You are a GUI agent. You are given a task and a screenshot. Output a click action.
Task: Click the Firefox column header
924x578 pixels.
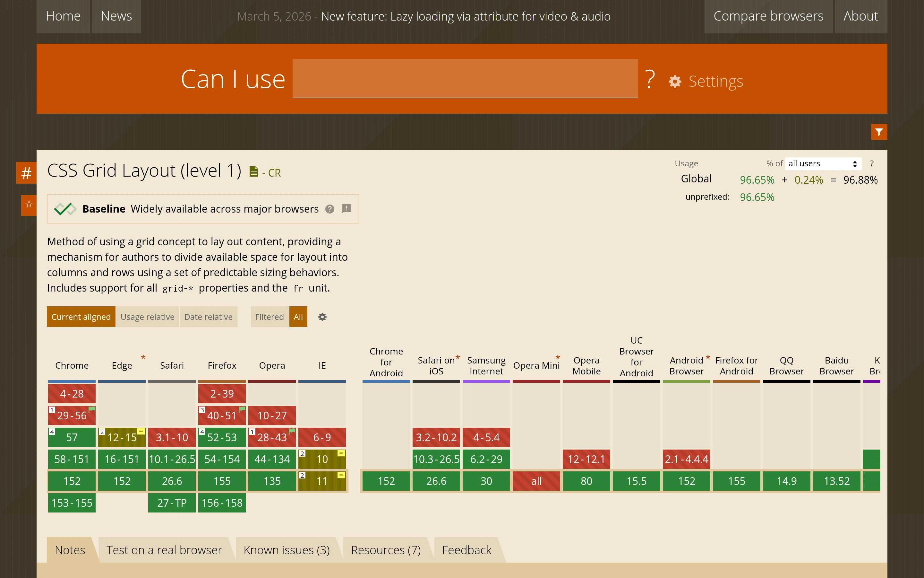(x=222, y=365)
